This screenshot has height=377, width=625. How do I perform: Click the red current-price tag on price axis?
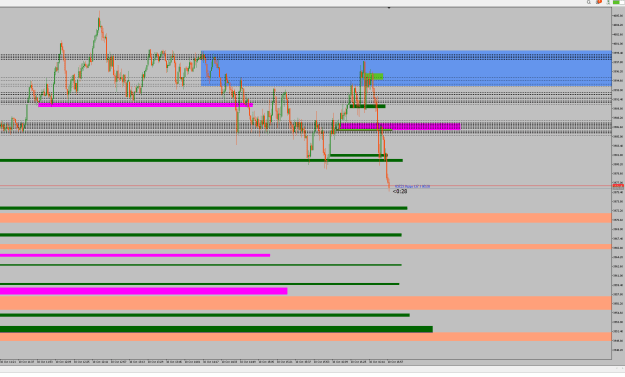coord(618,186)
